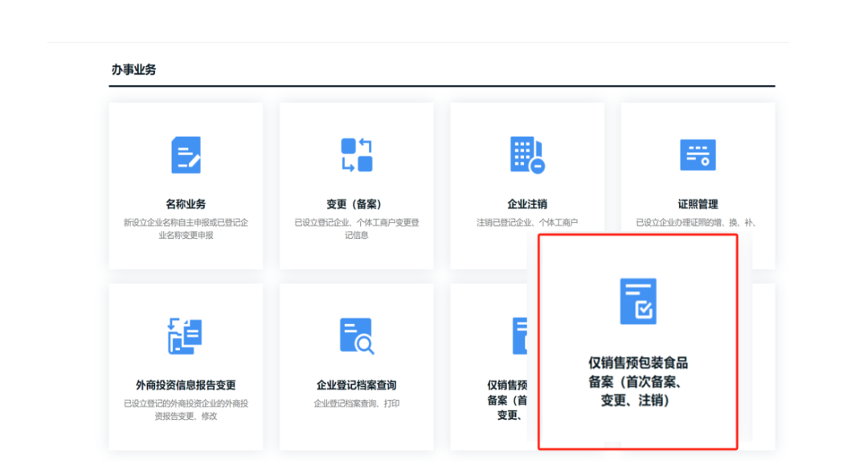Click the 企业登记档案查询、打印 description text
The image size is (868, 461).
tap(356, 403)
